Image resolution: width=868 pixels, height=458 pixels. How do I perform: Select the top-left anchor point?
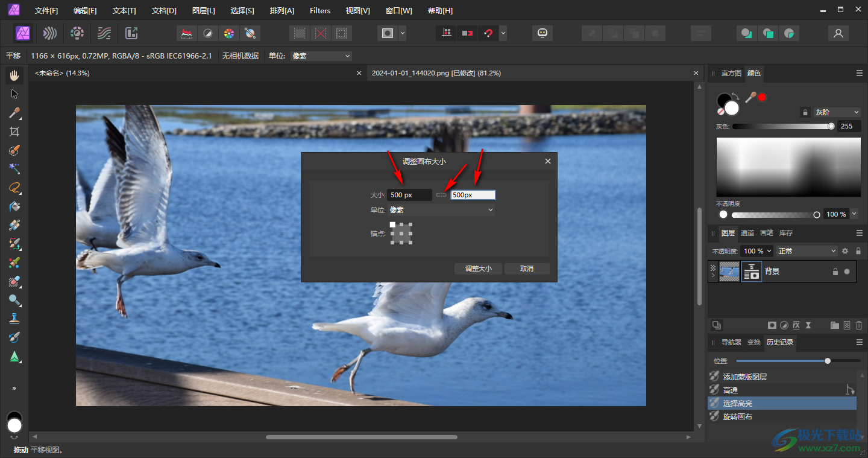click(x=393, y=225)
